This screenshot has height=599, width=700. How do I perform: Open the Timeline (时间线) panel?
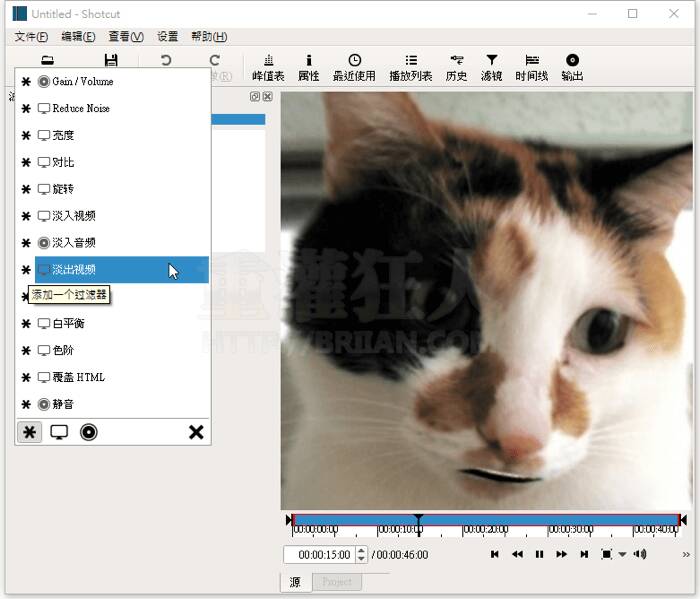532,68
